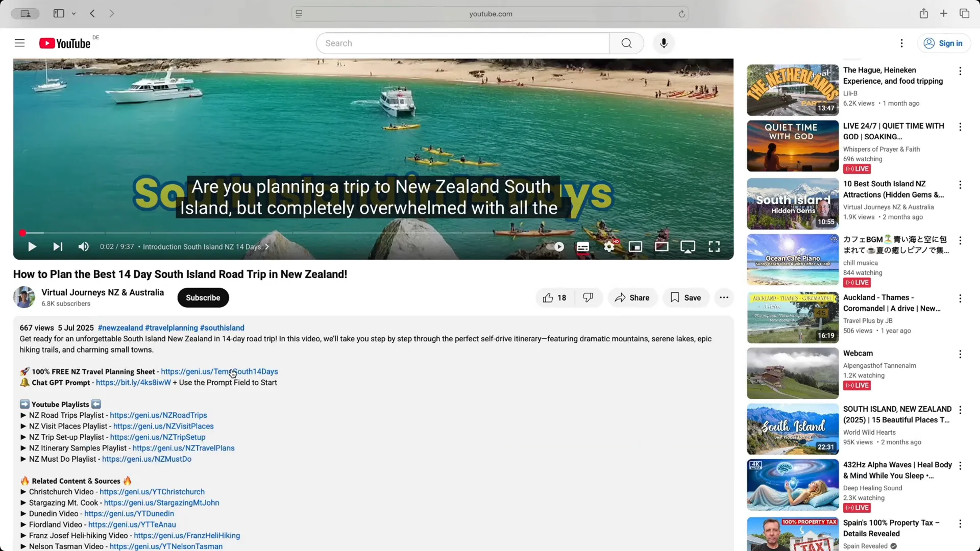980x551 pixels.
Task: Open the Netherlands thumbnail with 13:47 duration
Action: click(793, 90)
